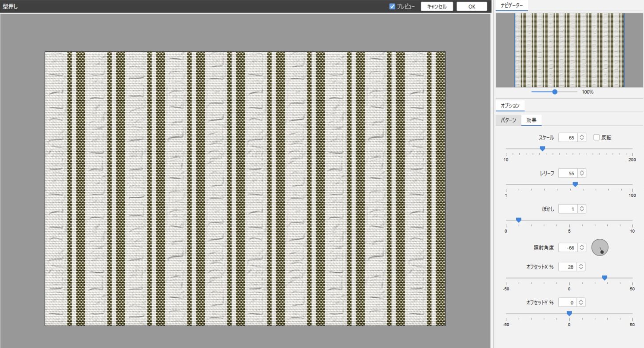
Task: Click the 照射角度 value field
Action: (x=568, y=248)
